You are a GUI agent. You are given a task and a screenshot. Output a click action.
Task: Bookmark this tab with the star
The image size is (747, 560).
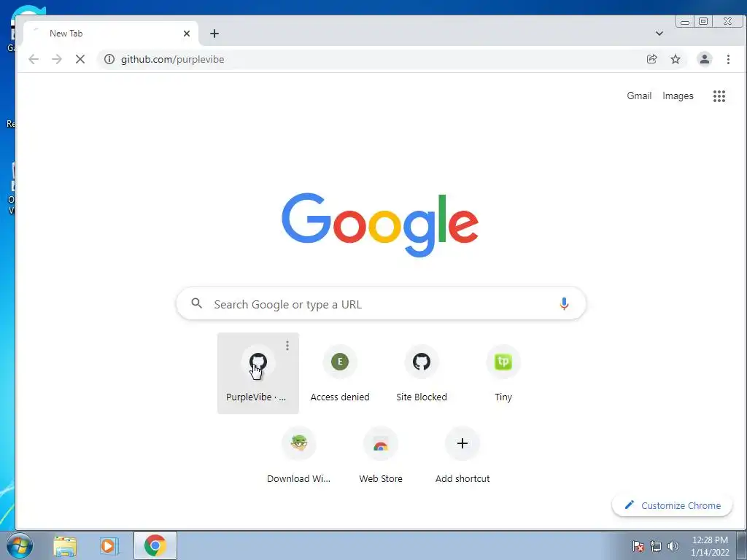[x=675, y=59]
